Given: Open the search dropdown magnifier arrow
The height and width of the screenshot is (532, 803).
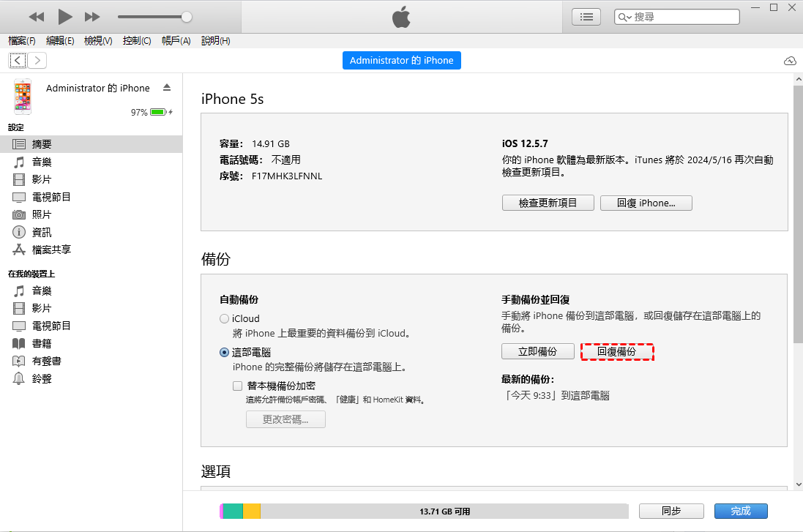Looking at the screenshot, I should (x=624, y=17).
